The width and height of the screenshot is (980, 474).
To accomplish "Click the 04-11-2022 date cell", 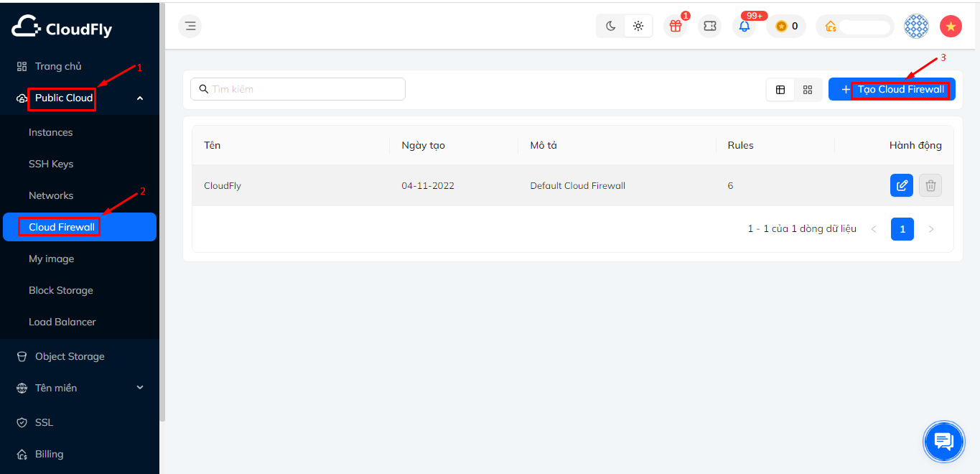I will (x=428, y=185).
